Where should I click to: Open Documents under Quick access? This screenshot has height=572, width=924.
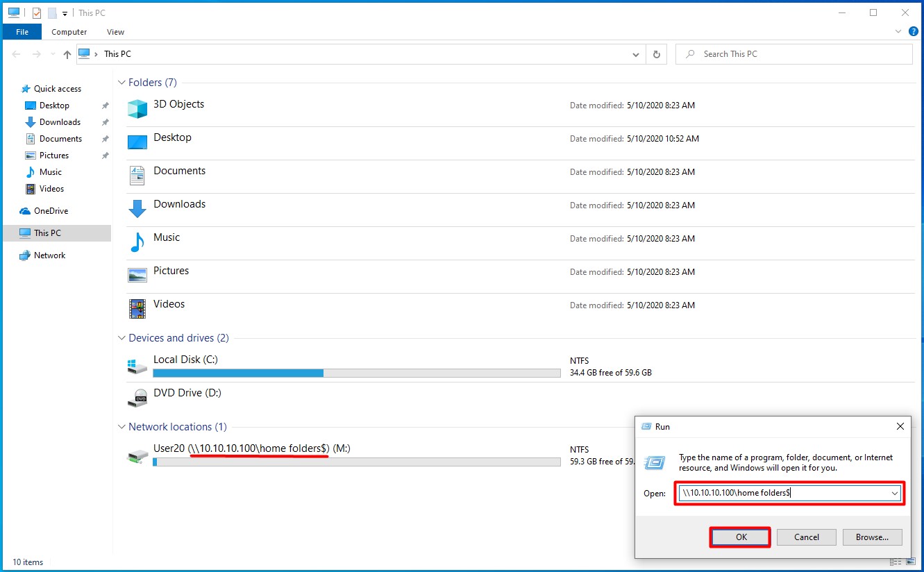coord(60,139)
